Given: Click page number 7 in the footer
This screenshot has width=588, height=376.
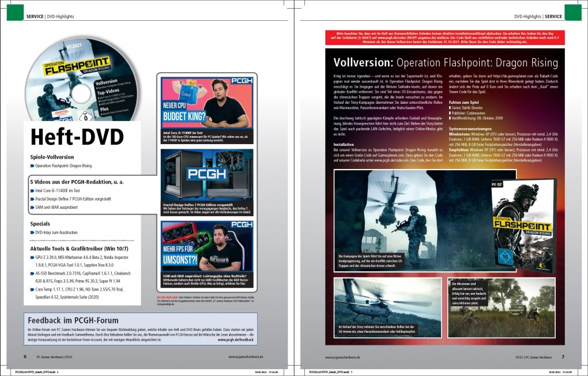Looking at the screenshot, I should point(563,357).
